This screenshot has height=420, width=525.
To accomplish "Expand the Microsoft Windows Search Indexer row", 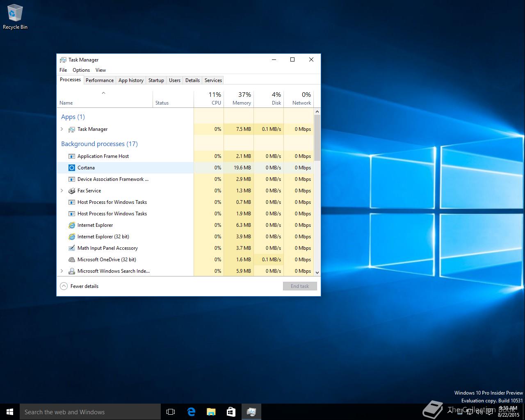I will (62, 271).
